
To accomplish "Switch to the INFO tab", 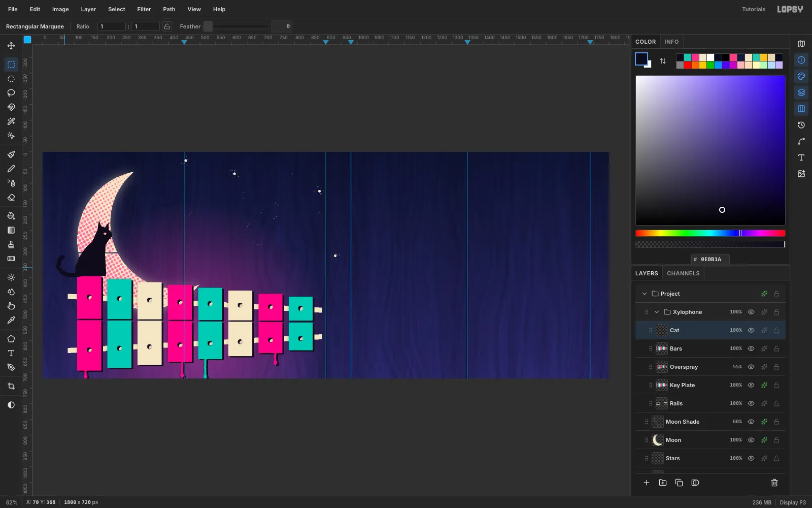I will (671, 42).
